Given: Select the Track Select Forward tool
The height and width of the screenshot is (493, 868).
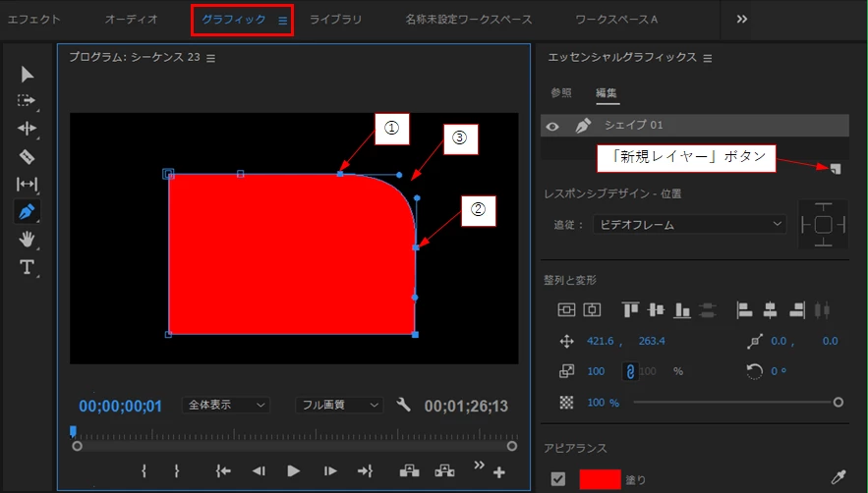Looking at the screenshot, I should click(x=27, y=101).
